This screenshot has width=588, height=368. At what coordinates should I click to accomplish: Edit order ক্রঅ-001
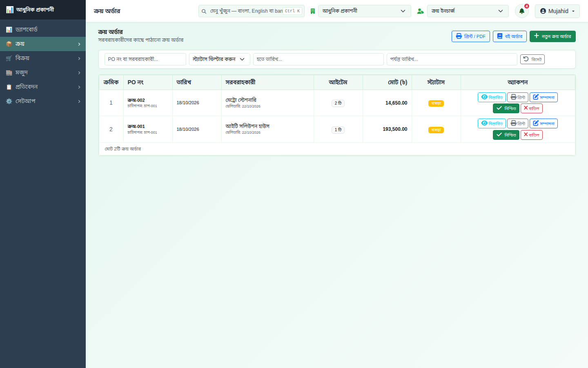click(543, 123)
